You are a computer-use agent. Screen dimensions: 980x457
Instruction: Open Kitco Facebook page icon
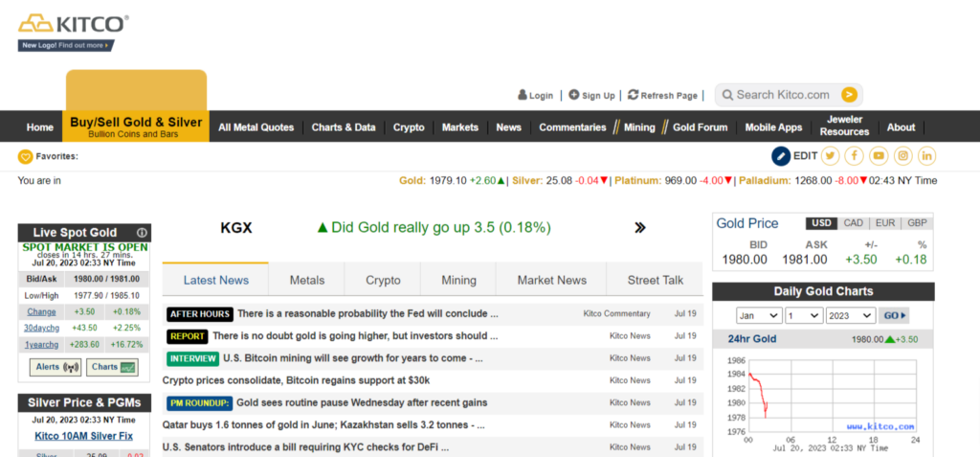[855, 156]
